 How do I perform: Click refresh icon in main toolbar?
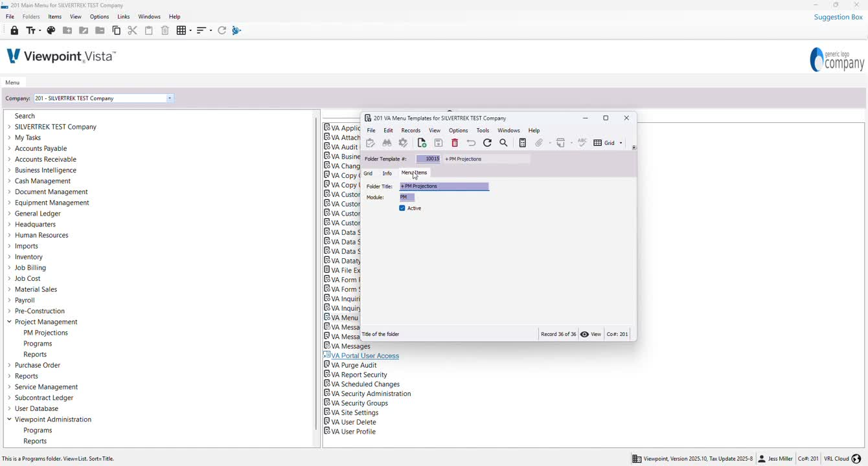(x=222, y=30)
